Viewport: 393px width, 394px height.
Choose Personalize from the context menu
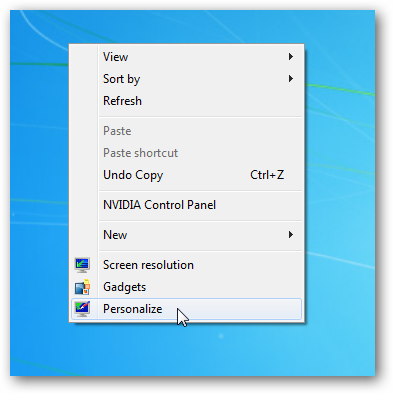click(186, 309)
